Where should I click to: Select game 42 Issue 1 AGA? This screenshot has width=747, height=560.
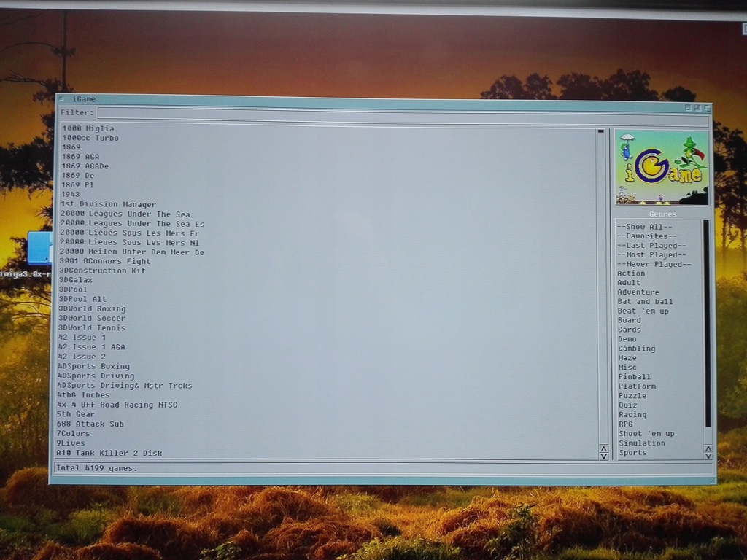pyautogui.click(x=91, y=347)
